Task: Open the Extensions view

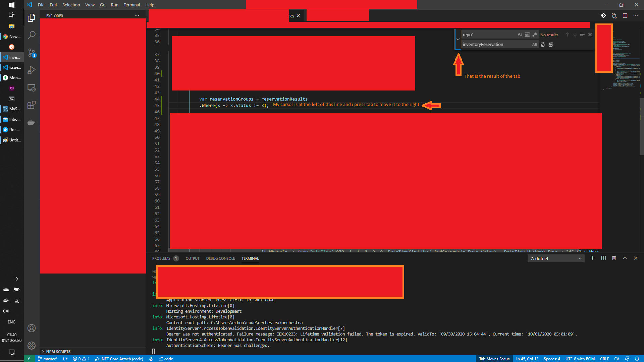Action: pos(32,105)
